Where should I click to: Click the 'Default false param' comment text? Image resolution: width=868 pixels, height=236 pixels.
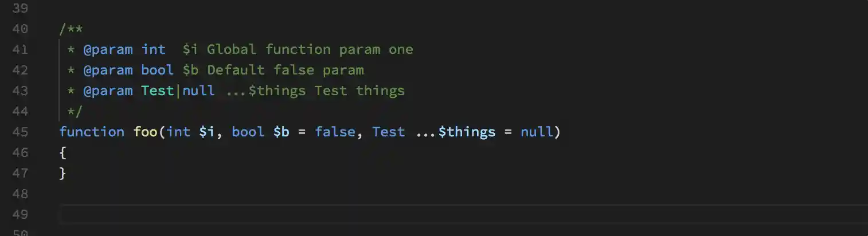click(x=286, y=70)
